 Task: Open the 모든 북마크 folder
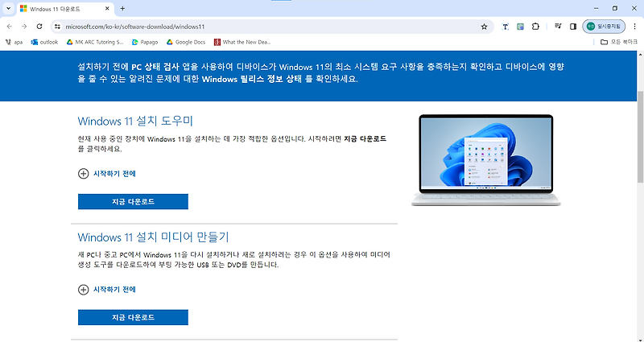click(x=619, y=42)
